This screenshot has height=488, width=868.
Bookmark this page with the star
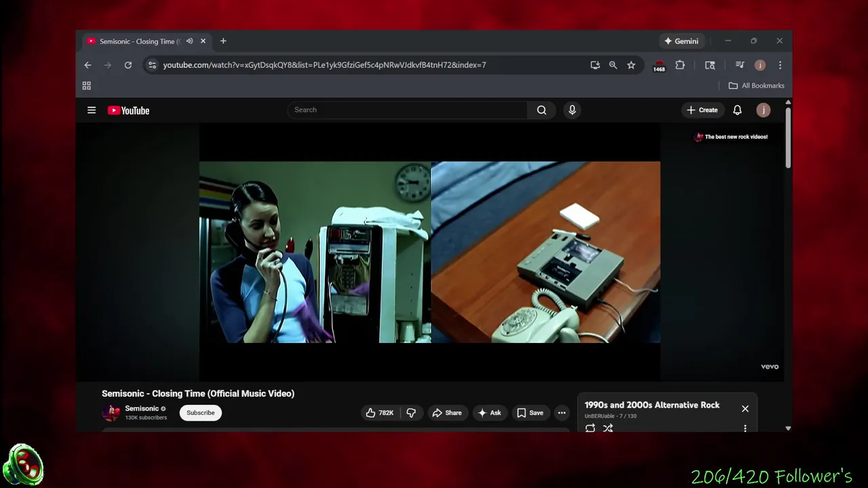631,65
